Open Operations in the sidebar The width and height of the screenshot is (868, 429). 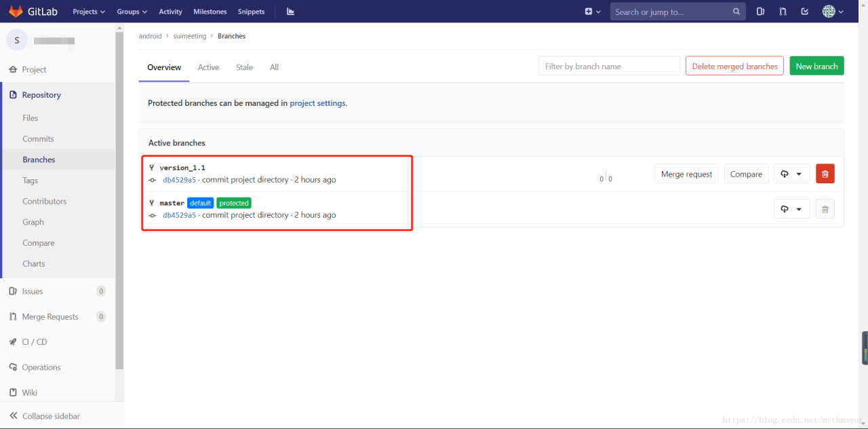[41, 367]
